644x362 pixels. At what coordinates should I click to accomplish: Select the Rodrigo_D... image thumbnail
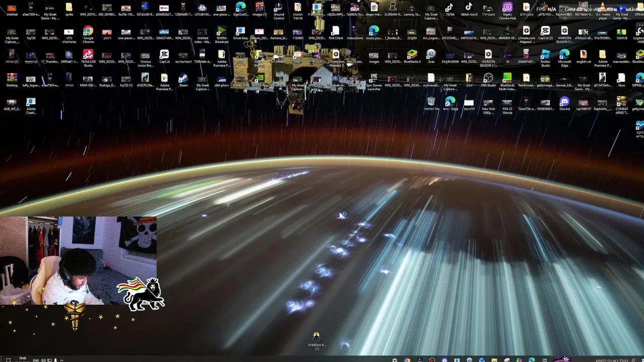(107, 80)
